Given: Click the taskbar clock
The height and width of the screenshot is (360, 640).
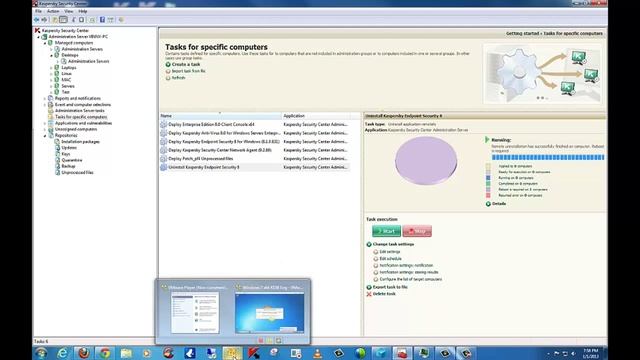Looking at the screenshot, I should pos(591,353).
